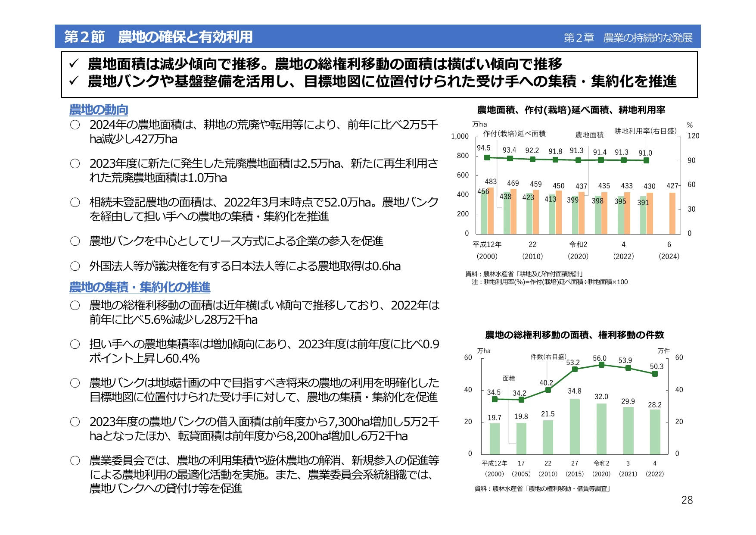This screenshot has height=535, width=756.
Task: Click the 91.0 utilization rate data label
Action: click(645, 153)
